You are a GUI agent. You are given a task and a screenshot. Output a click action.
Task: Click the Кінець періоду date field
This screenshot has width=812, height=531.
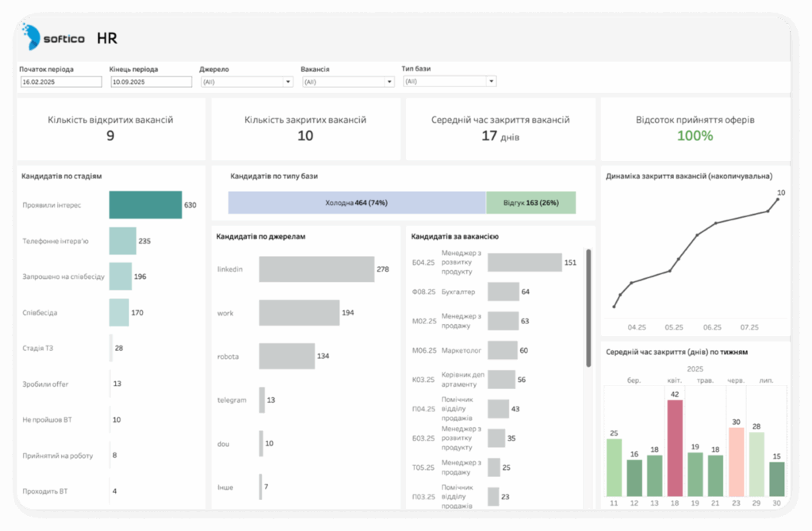click(151, 82)
